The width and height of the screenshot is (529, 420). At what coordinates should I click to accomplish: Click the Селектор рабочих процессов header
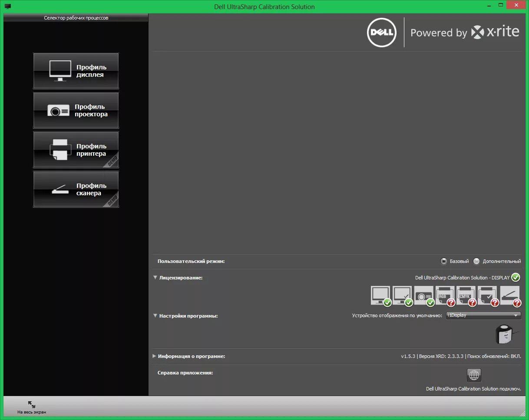click(x=76, y=18)
